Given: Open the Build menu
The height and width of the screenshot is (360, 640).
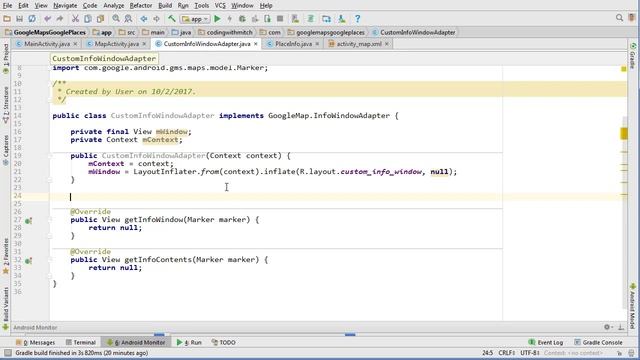Looking at the screenshot, I should 165,6.
